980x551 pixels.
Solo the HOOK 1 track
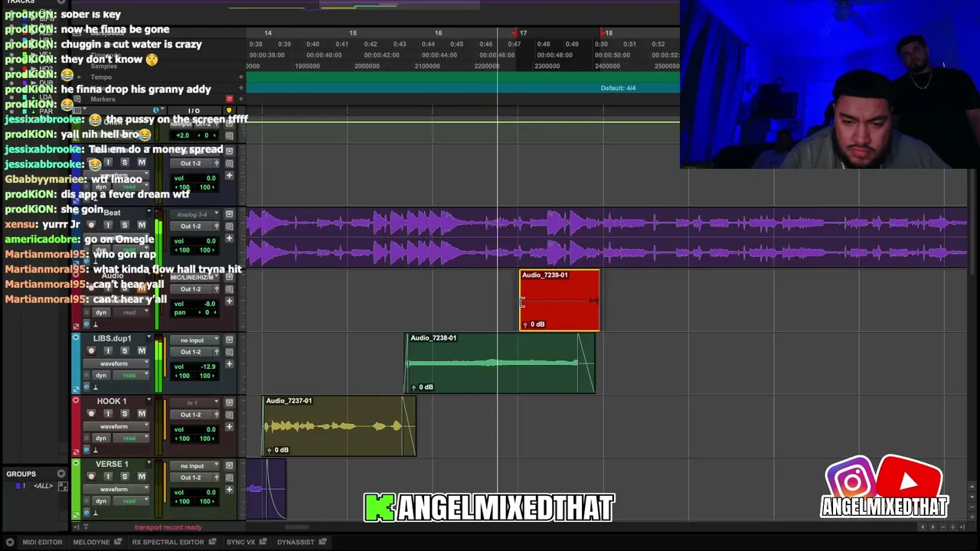coord(125,413)
